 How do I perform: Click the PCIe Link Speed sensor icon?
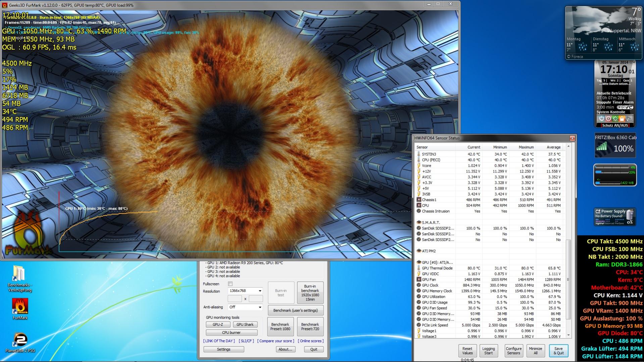419,325
